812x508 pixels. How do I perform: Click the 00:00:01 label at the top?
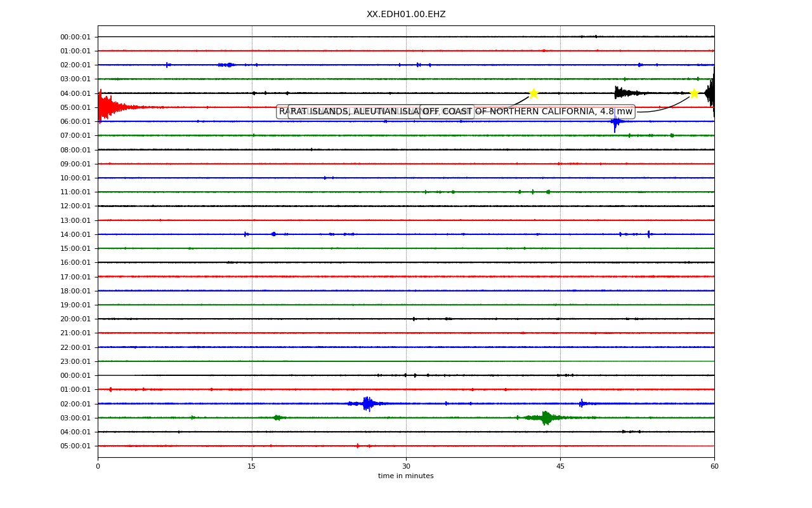[75, 37]
